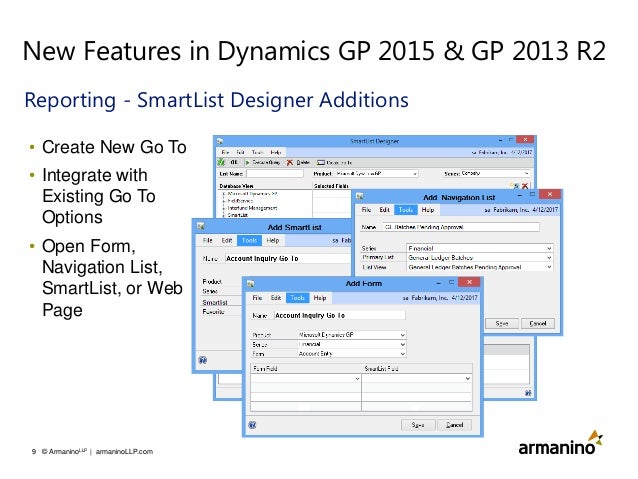Click Save in the Add Form window

418,425
